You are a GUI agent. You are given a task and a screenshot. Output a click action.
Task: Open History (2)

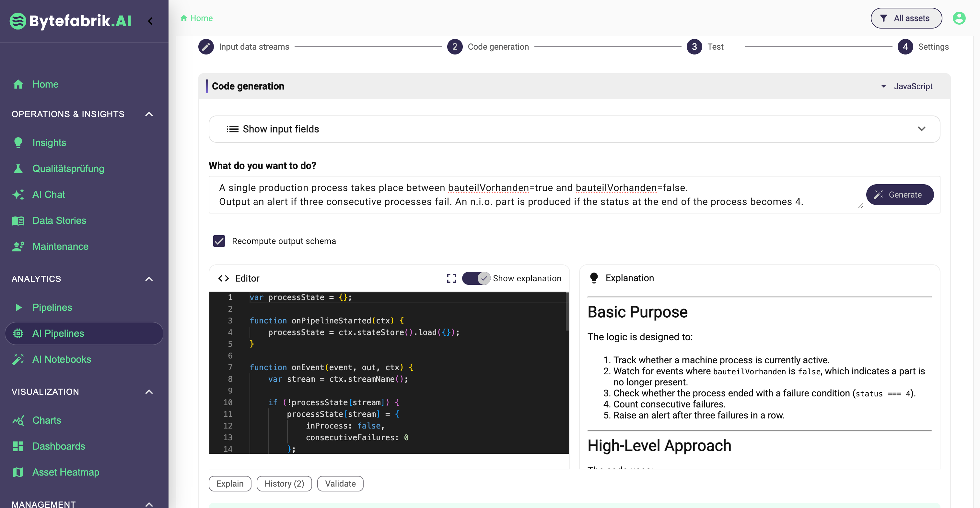[x=284, y=484]
